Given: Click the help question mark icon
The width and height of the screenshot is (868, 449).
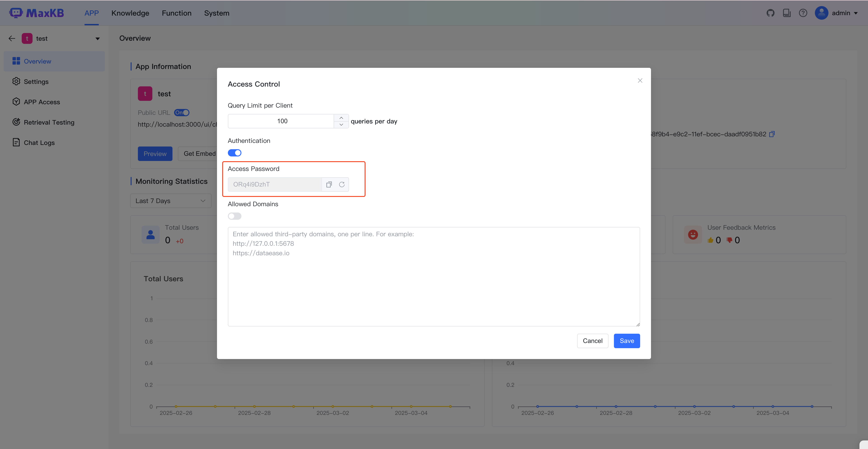Looking at the screenshot, I should click(803, 13).
